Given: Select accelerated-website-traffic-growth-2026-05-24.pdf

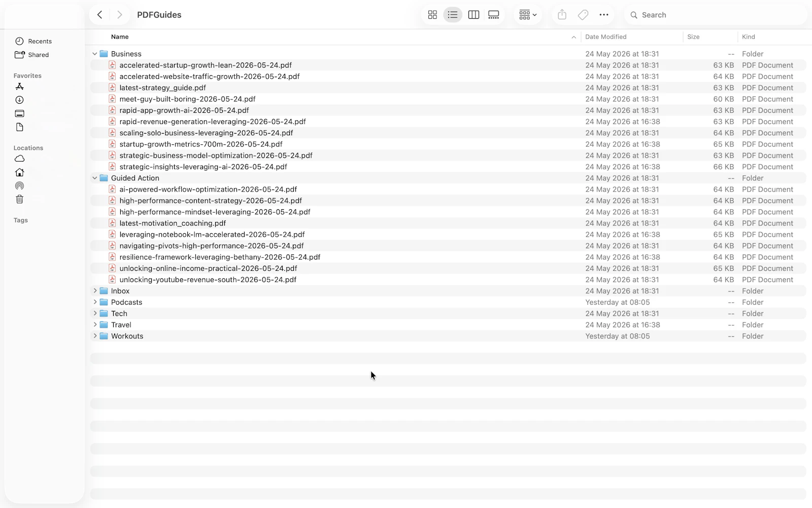Looking at the screenshot, I should click(x=210, y=76).
